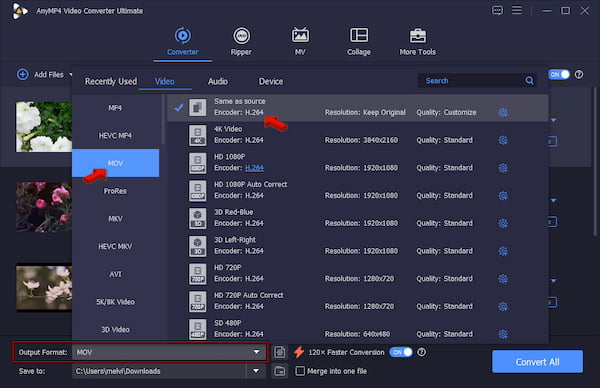Select ProRes format category
This screenshot has width=600, height=388.
pos(115,191)
